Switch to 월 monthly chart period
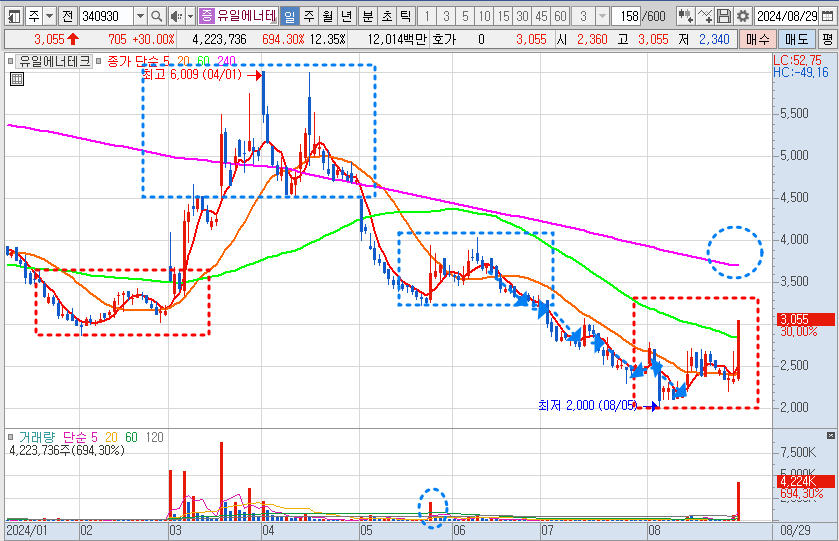 pos(328,17)
